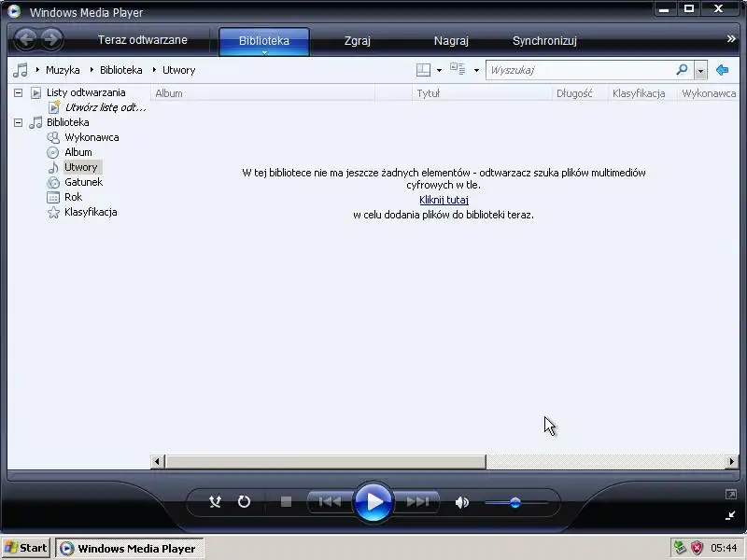Click the Klasyfikacja column header
The image size is (747, 560).
click(642, 93)
